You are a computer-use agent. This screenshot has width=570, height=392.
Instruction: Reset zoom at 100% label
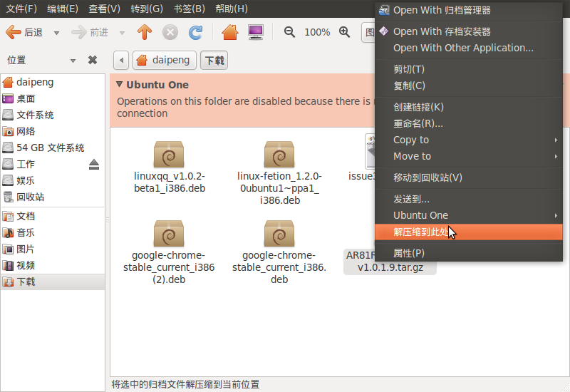[317, 32]
